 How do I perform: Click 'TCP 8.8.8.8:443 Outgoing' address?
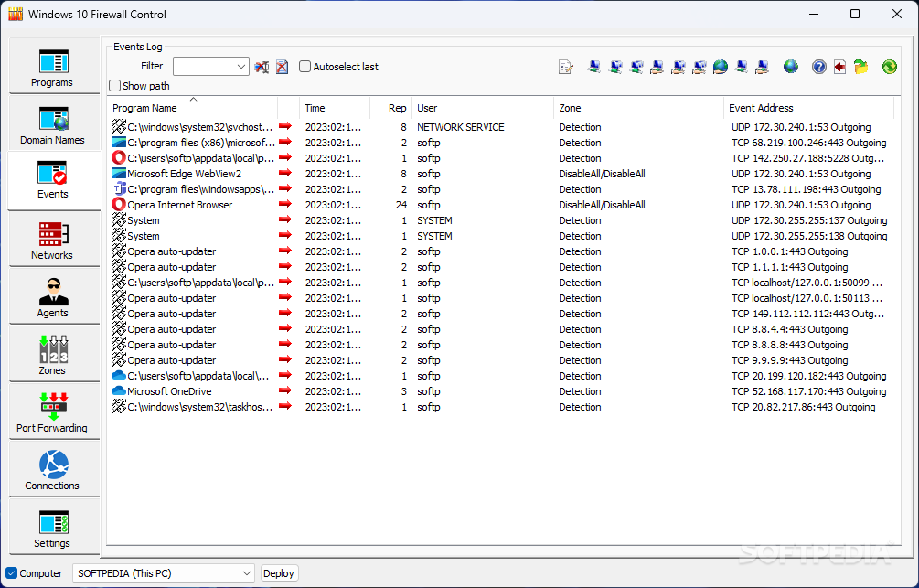tap(789, 345)
